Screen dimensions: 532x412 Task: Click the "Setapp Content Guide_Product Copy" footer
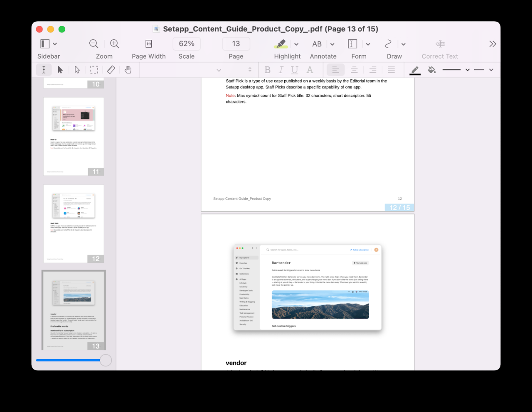(242, 199)
